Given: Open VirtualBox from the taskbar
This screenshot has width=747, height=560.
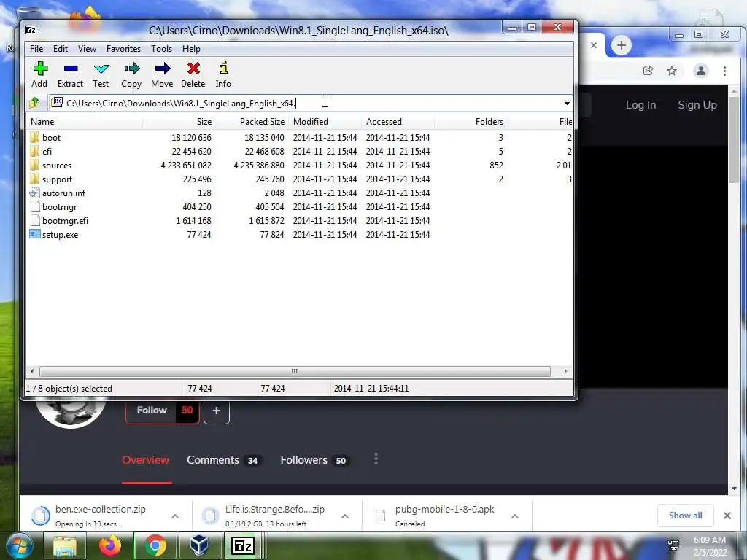Looking at the screenshot, I should coord(199,545).
